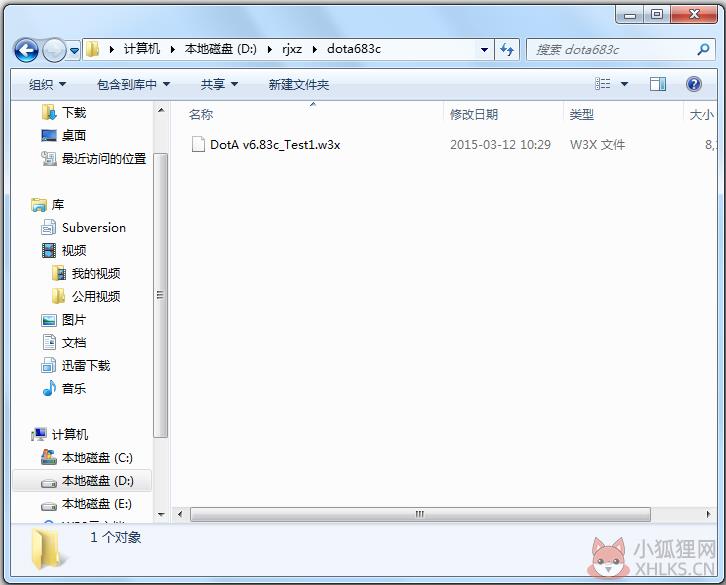Select dota683c in the address breadcrumb
Viewport: 726px width, 585px height.
tap(354, 49)
